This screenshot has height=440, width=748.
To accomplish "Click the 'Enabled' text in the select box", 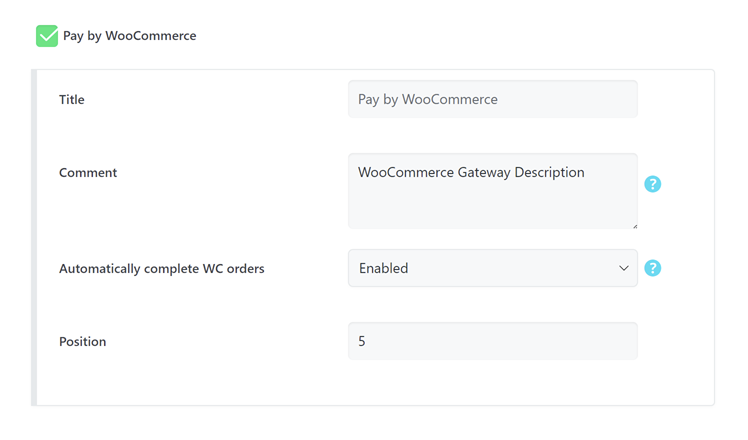I will 384,268.
